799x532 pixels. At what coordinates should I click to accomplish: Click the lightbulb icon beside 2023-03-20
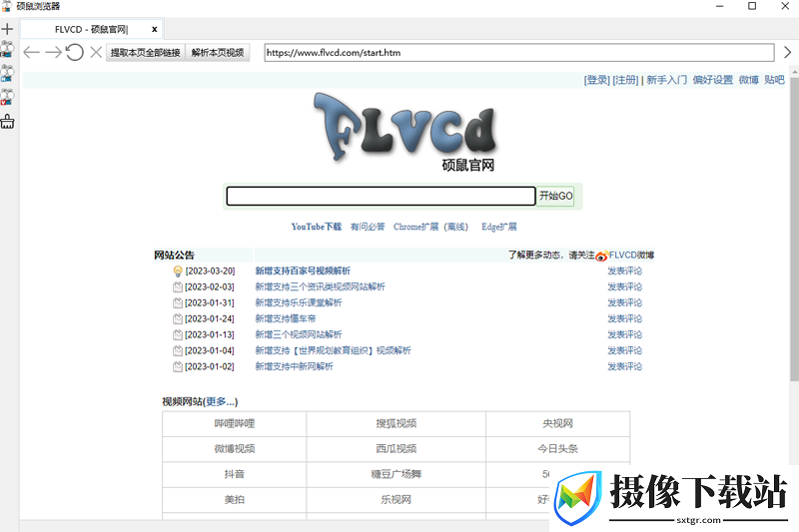tap(178, 271)
